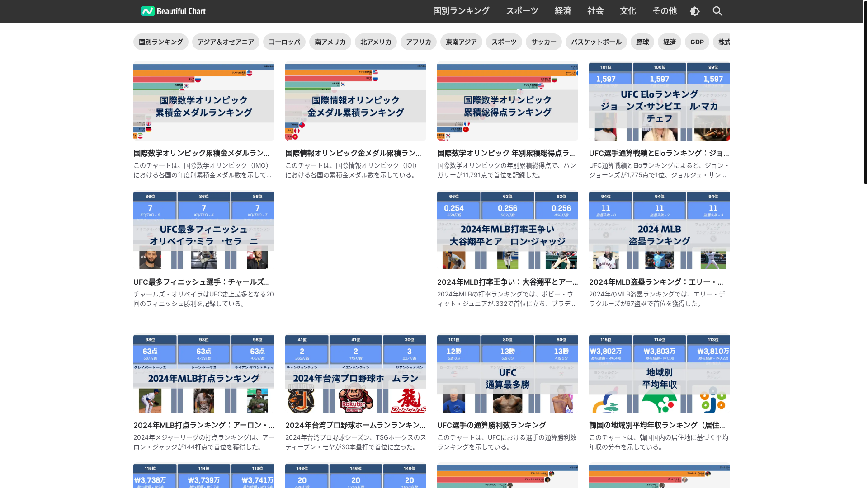Select the 東南アジア category chip
This screenshot has height=488, width=868.
(461, 42)
